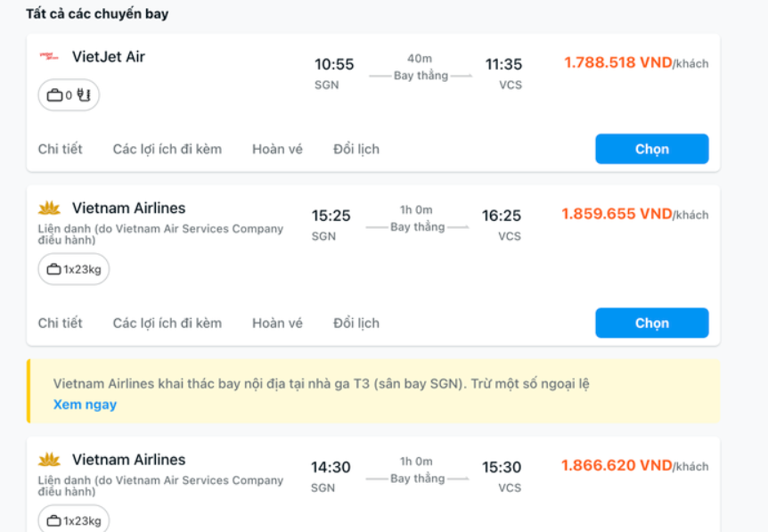Click the VietJet baggage and meal badge
Viewport: 768px width, 532px height.
click(69, 95)
